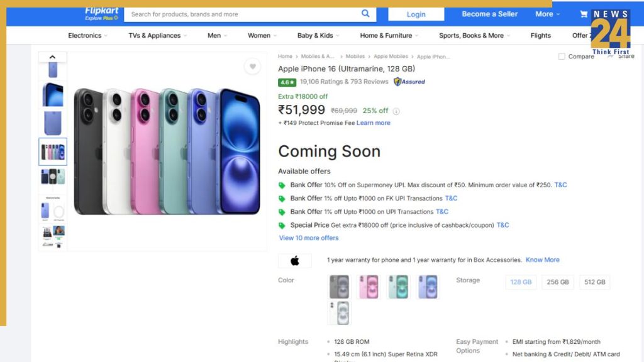644x362 pixels.
Task: Choose the pink color swatch
Action: click(369, 287)
